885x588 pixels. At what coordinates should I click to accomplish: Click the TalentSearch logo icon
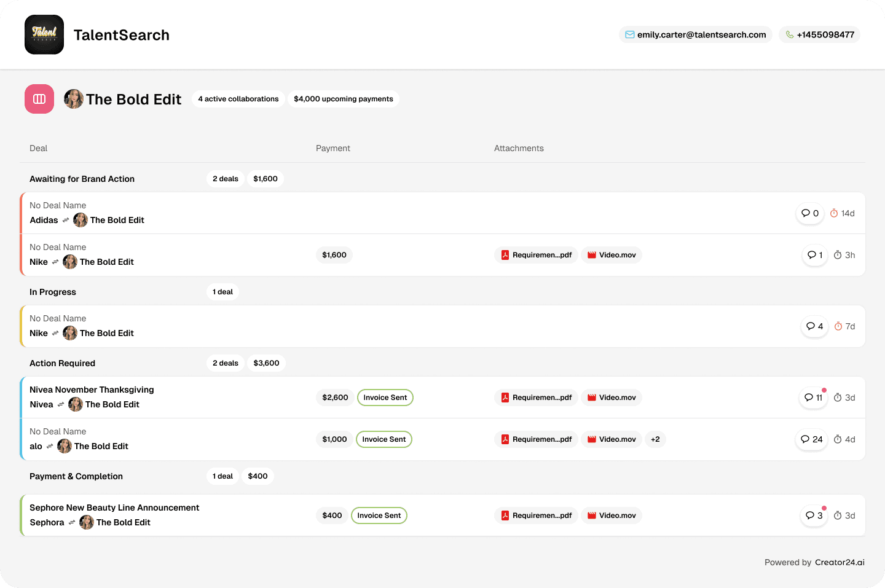pyautogui.click(x=44, y=34)
